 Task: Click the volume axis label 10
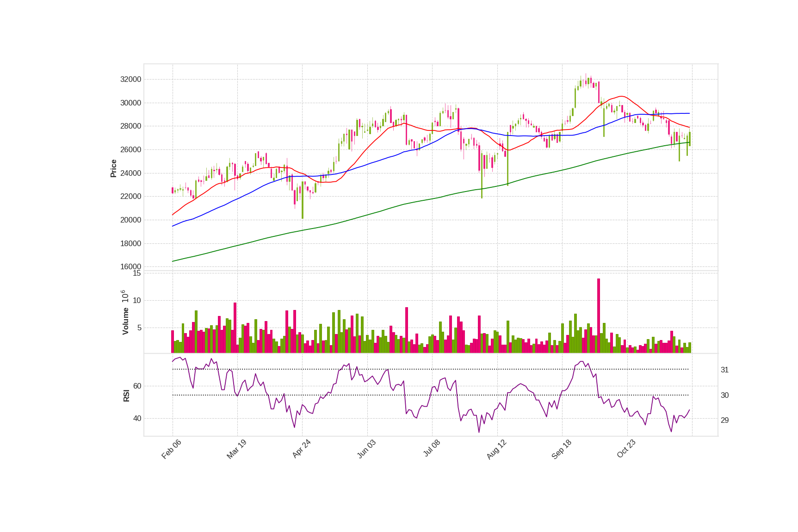(137, 301)
